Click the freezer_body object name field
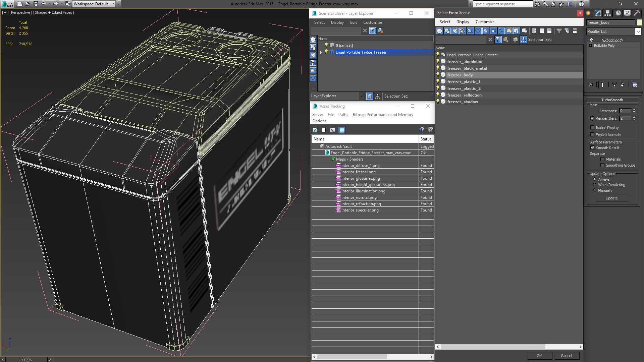 point(610,22)
